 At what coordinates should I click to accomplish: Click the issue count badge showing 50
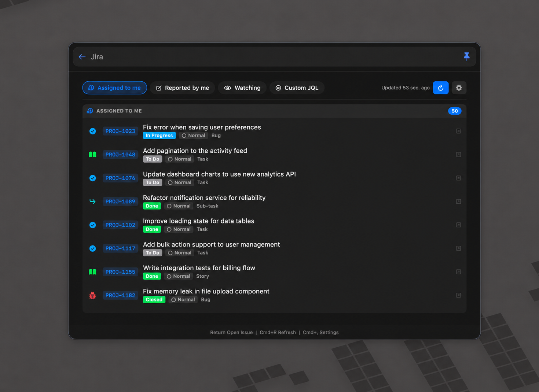pyautogui.click(x=455, y=111)
